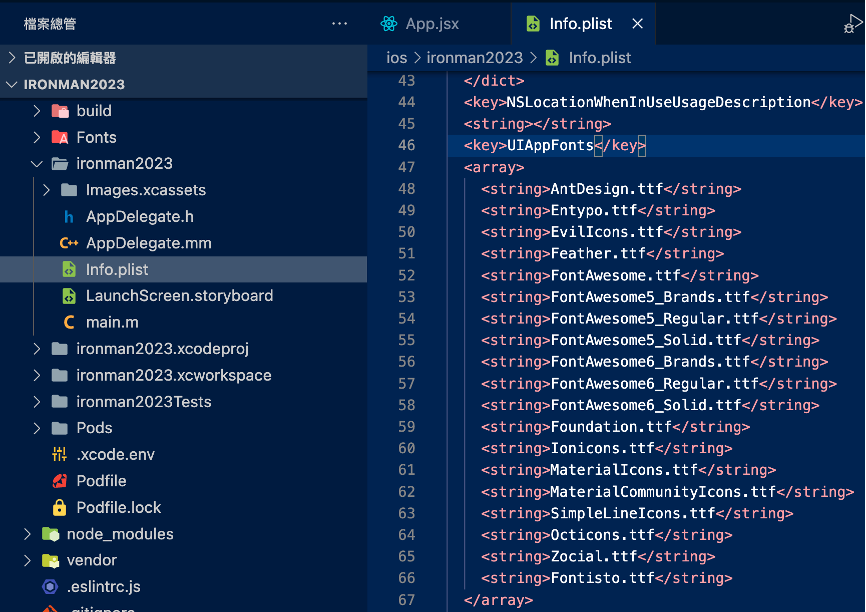Viewport: 866px width, 612px height.
Task: Open the .xcode.env file
Action: tap(183, 455)
